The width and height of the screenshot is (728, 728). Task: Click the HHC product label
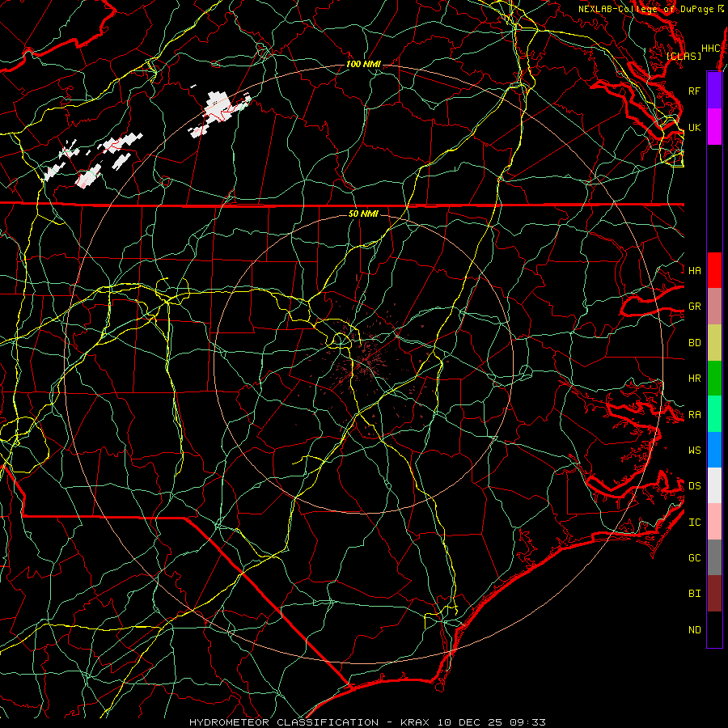click(710, 49)
